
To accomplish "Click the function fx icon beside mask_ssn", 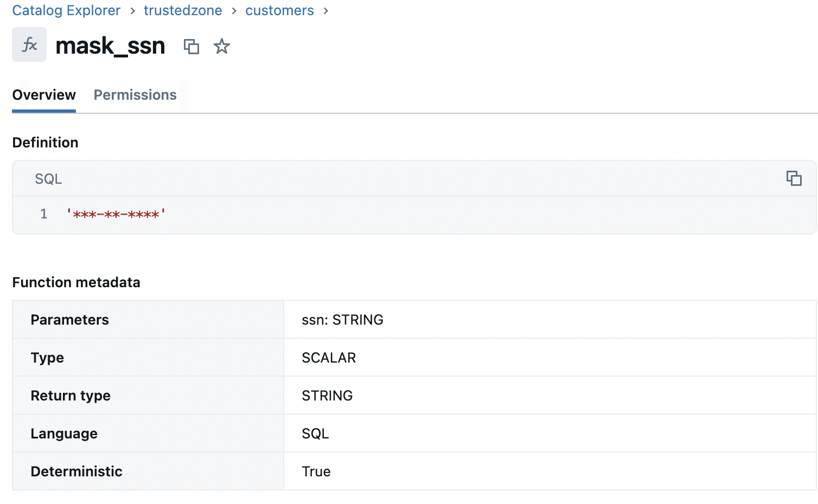I will coord(29,44).
